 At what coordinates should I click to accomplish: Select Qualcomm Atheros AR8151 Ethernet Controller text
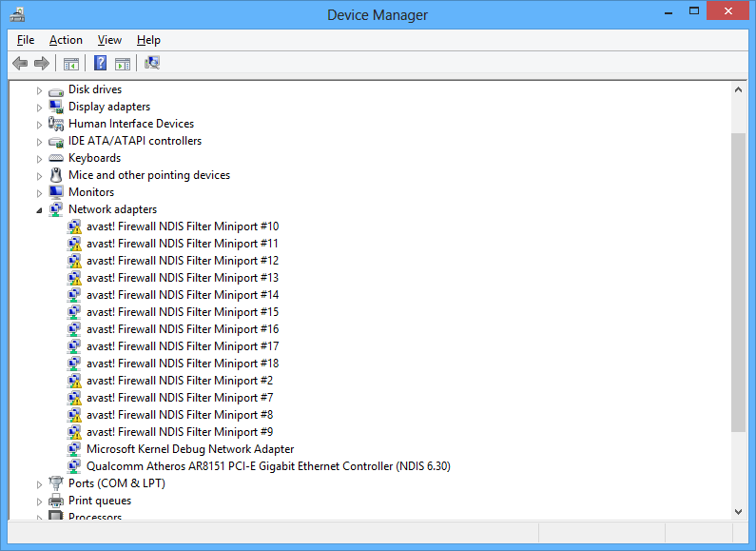pos(268,466)
